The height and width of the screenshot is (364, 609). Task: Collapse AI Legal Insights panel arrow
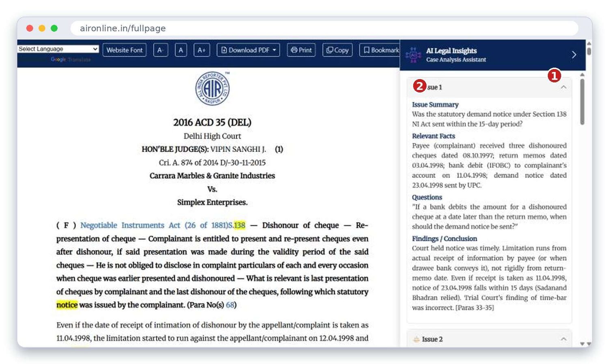click(x=574, y=55)
